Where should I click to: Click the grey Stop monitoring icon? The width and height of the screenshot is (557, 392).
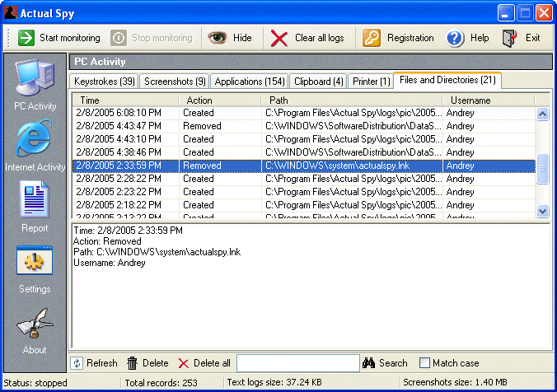coord(119,38)
